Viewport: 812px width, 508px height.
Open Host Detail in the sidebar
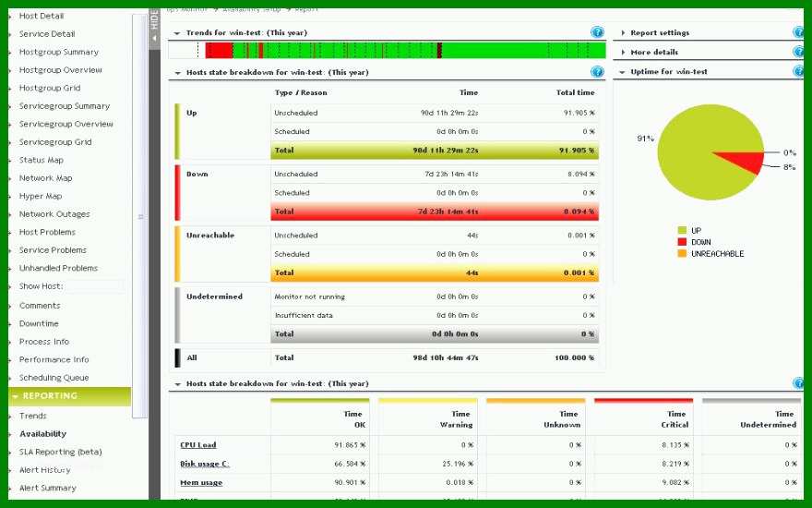coord(42,16)
